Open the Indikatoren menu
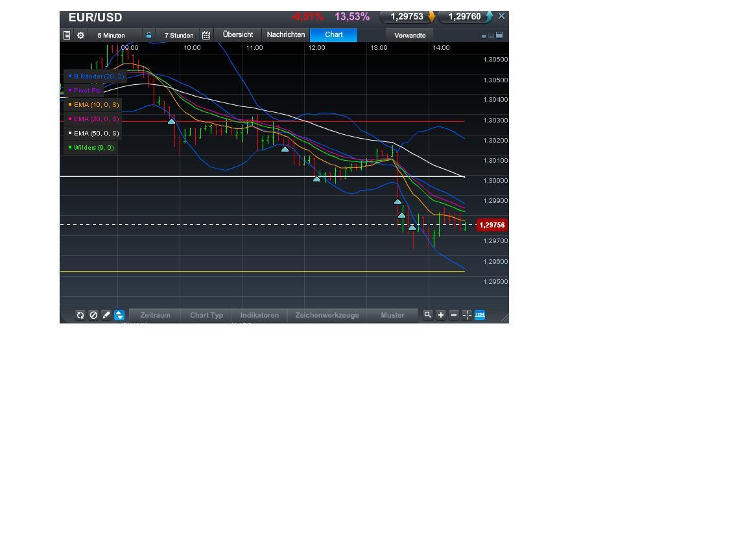The height and width of the screenshot is (560, 747). [259, 315]
